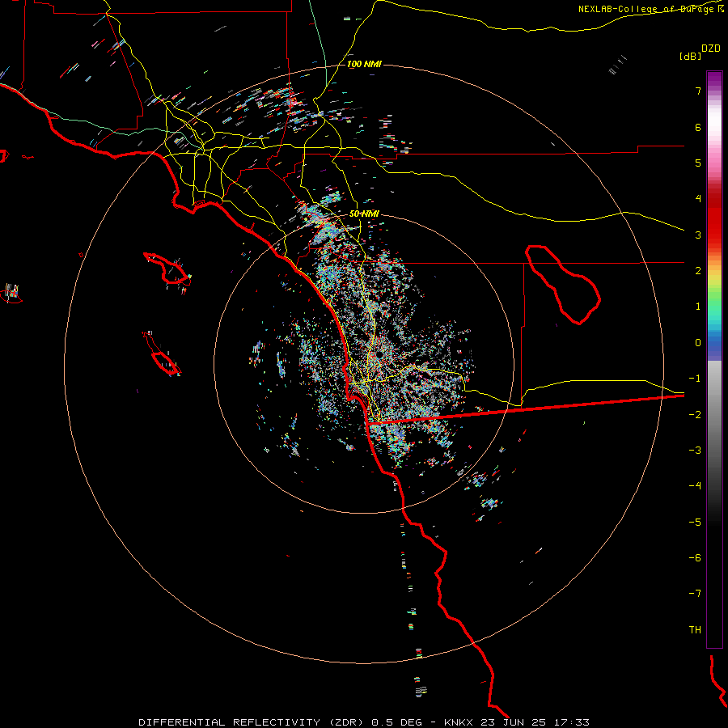Select the 5 dB tick label
The image size is (728, 728).
pos(698,163)
